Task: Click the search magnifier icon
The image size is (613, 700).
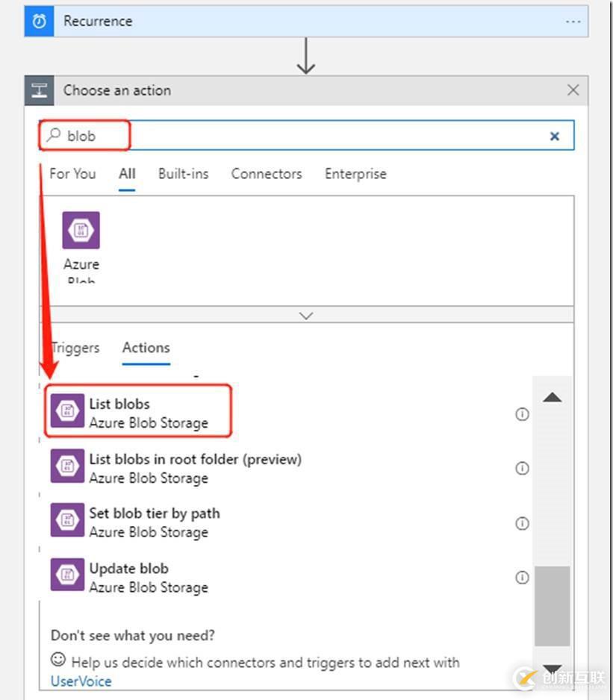Action: point(54,134)
